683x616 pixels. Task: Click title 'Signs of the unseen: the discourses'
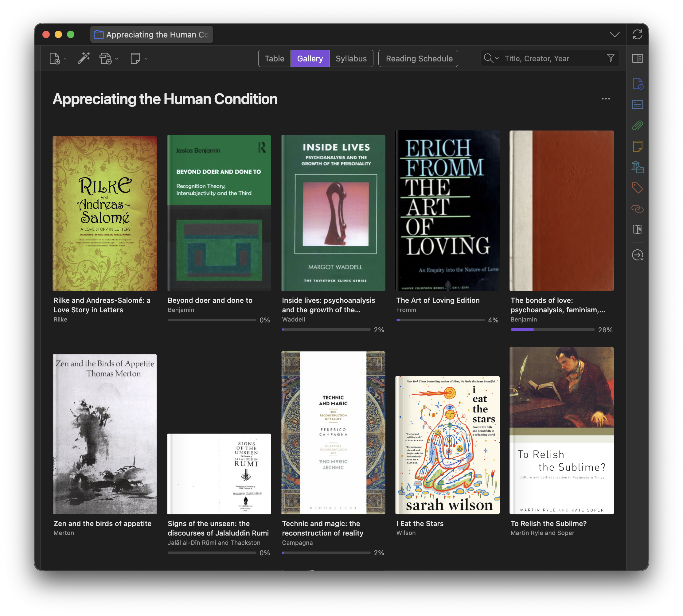click(218, 528)
